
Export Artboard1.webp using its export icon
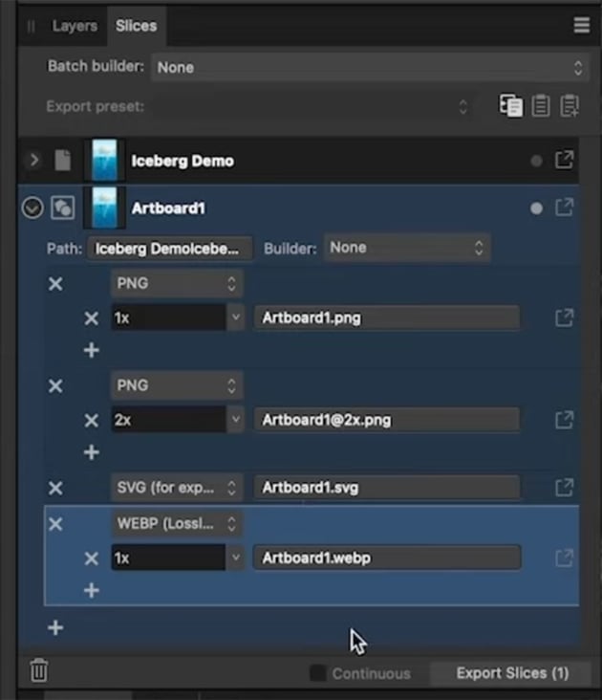pyautogui.click(x=564, y=558)
